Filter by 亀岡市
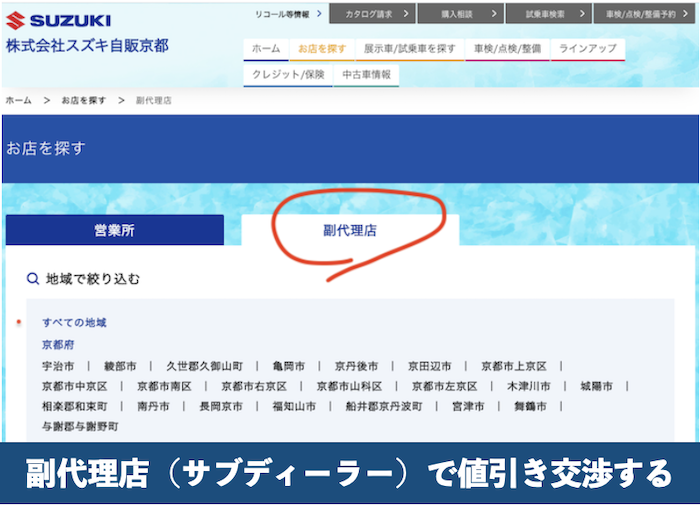700x506 pixels. click(289, 366)
